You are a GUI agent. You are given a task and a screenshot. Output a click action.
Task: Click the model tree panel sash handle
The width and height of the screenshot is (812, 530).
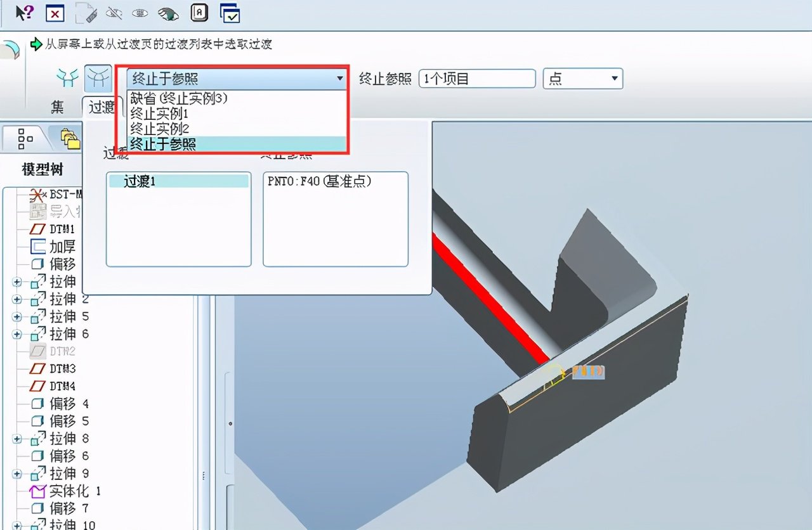204,476
